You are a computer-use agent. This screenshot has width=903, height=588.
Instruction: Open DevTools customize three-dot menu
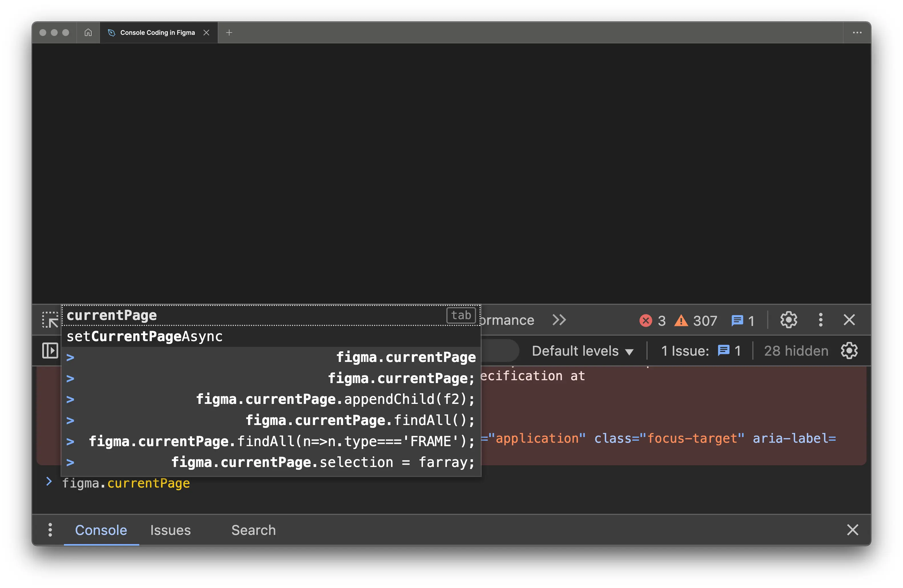pyautogui.click(x=820, y=320)
